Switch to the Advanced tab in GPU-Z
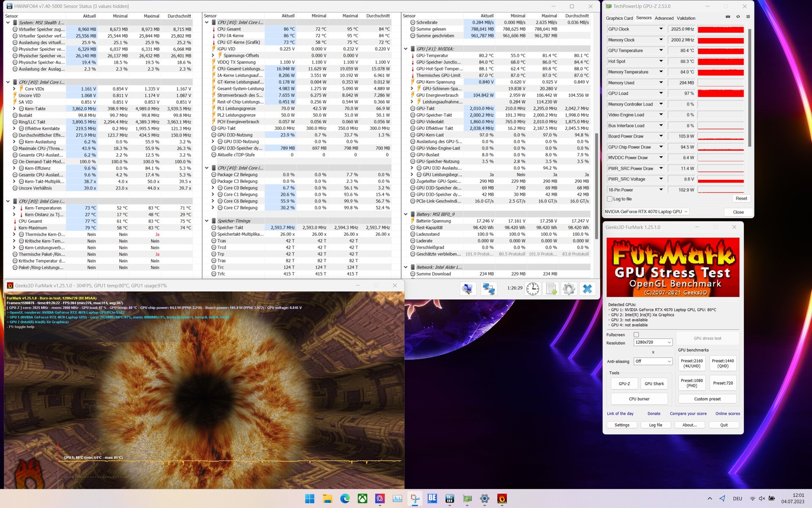This screenshot has height=508, width=812. tap(664, 18)
